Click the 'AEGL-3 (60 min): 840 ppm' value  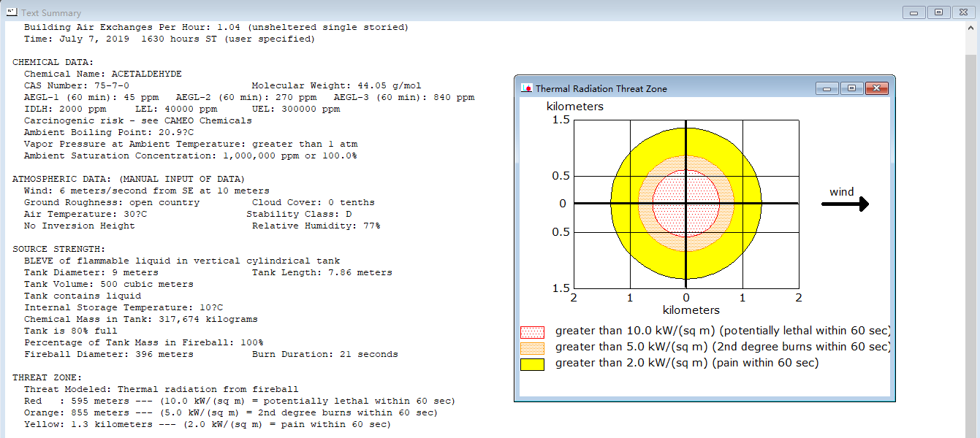(x=404, y=97)
